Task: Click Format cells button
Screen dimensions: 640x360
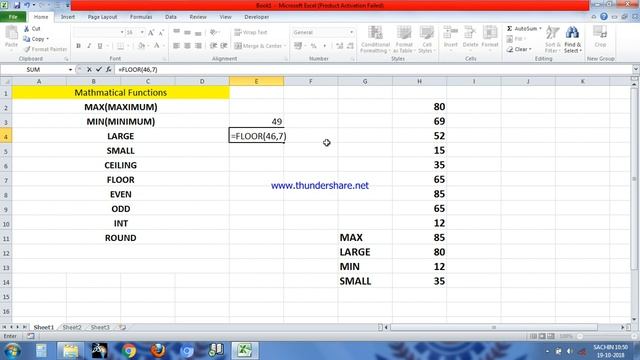Action: point(490,38)
